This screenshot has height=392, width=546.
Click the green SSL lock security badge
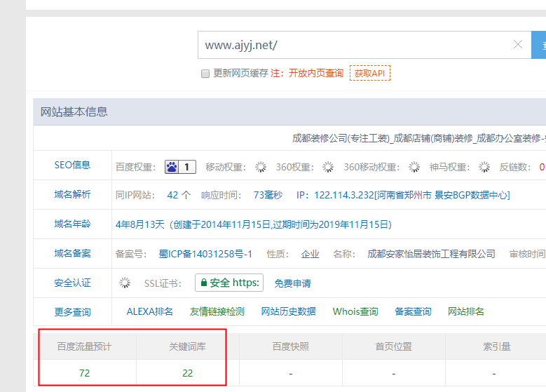229,283
